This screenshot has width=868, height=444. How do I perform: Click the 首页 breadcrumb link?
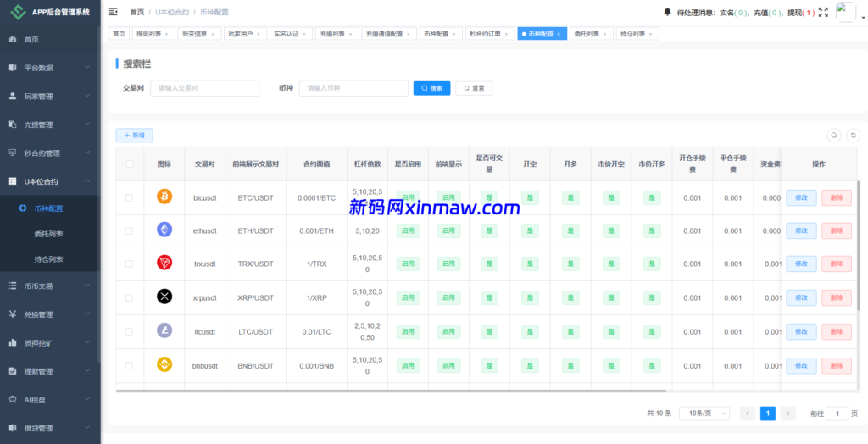pos(137,12)
